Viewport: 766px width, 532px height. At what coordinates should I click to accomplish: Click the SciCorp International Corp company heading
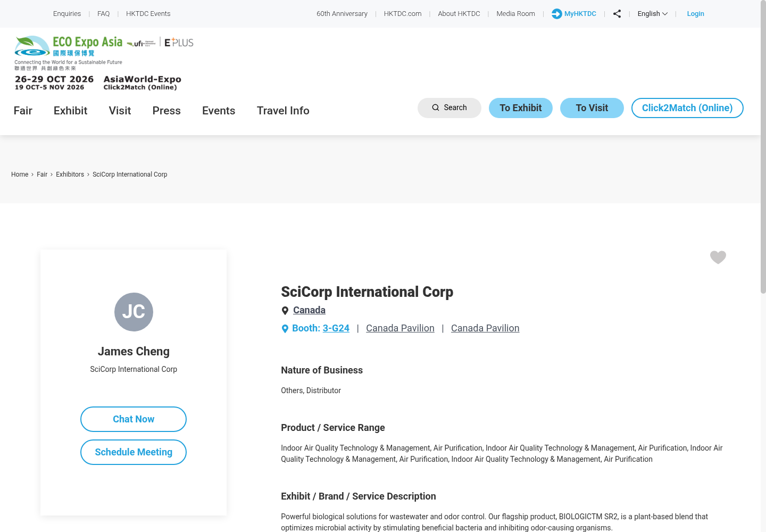[367, 292]
